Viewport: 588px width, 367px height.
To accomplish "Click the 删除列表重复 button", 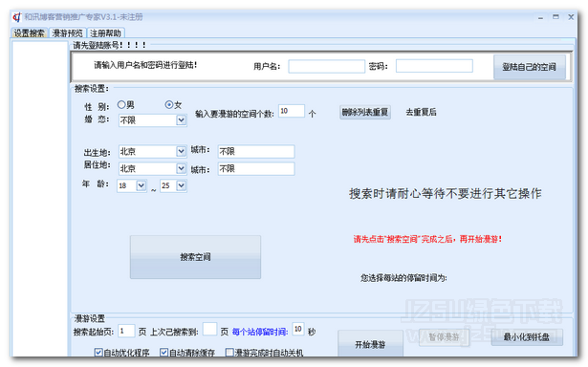I will [x=365, y=112].
